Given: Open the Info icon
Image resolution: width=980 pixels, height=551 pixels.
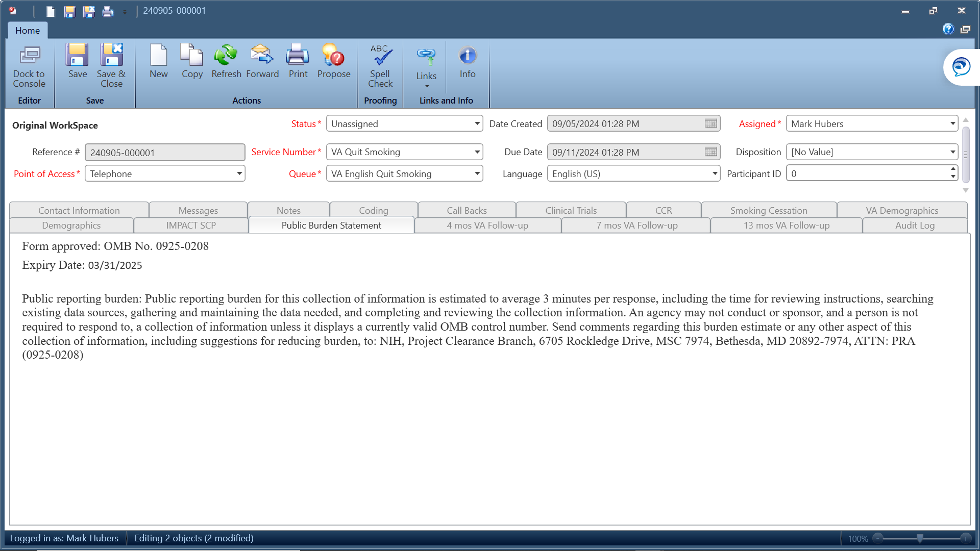Looking at the screenshot, I should [467, 56].
